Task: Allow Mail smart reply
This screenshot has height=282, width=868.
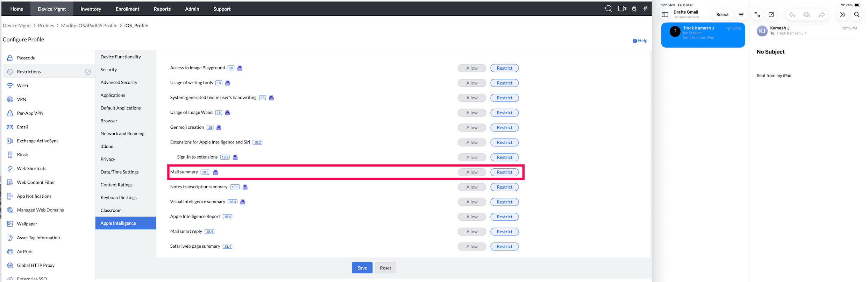Action: 472,232
